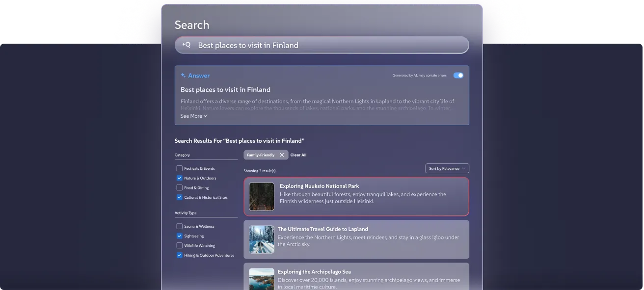
Task: Uncheck the Sightseeing activity type
Action: [180, 236]
